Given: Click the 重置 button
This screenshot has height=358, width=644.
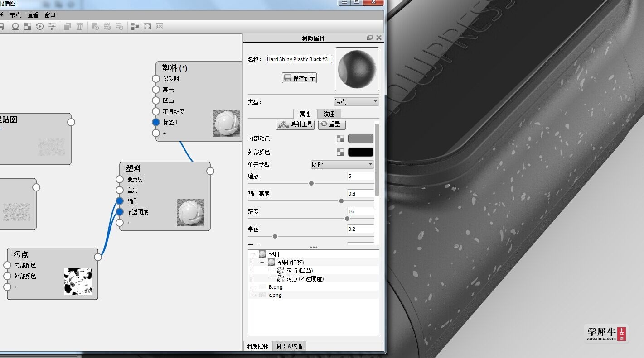Looking at the screenshot, I should tap(332, 124).
